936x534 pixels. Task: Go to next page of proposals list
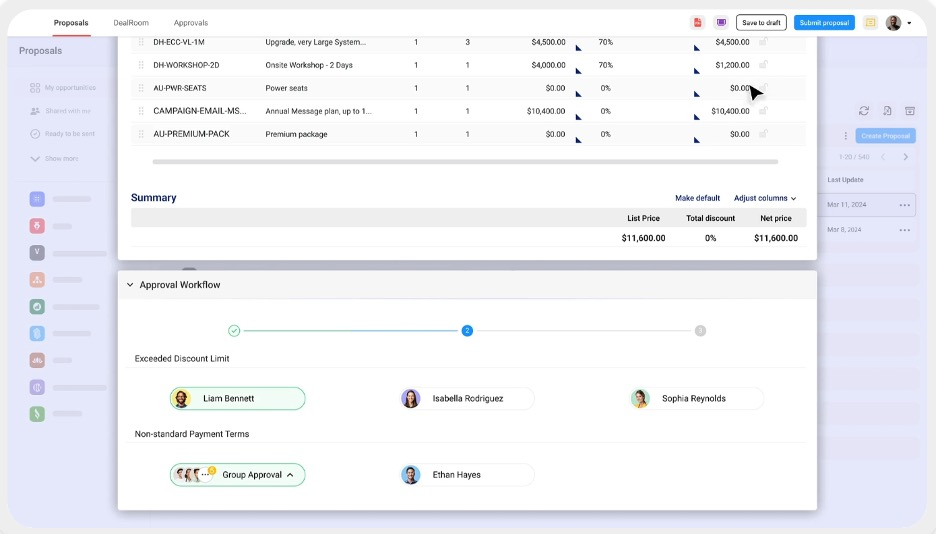(906, 157)
